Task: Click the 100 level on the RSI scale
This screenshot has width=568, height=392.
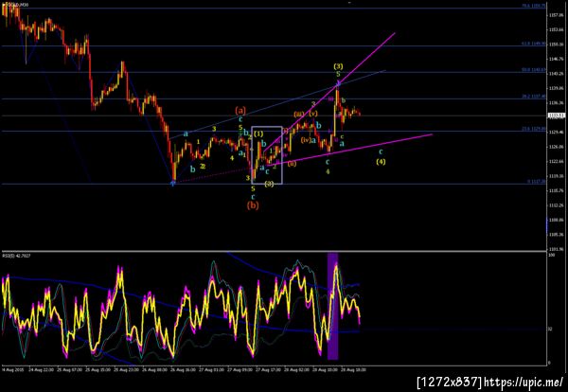Action: point(551,256)
